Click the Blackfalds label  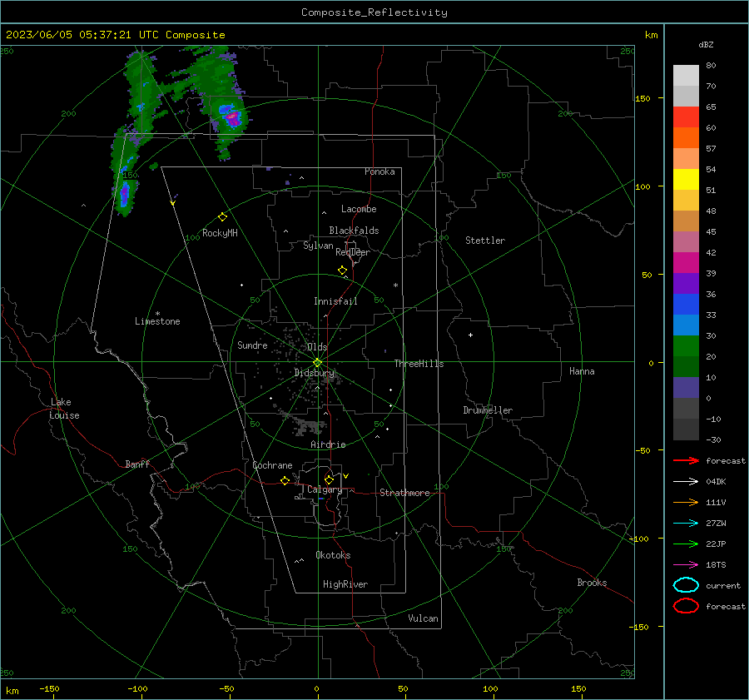click(x=354, y=231)
